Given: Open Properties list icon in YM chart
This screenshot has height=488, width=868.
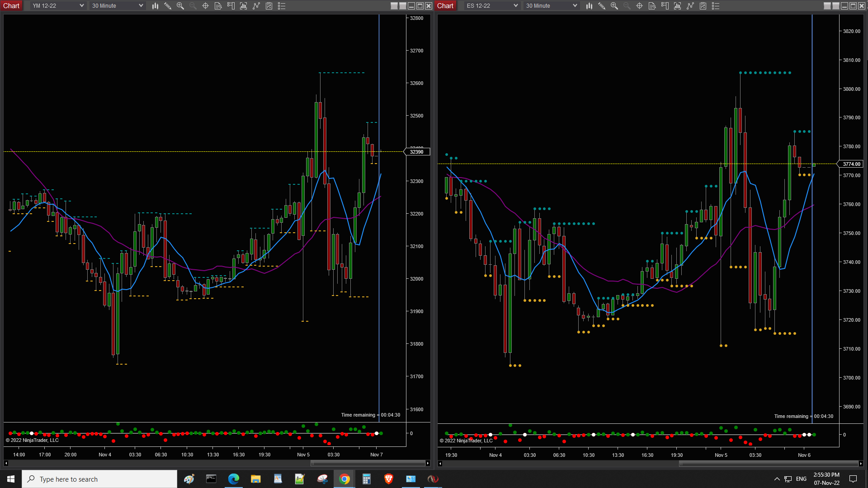Looking at the screenshot, I should [282, 6].
